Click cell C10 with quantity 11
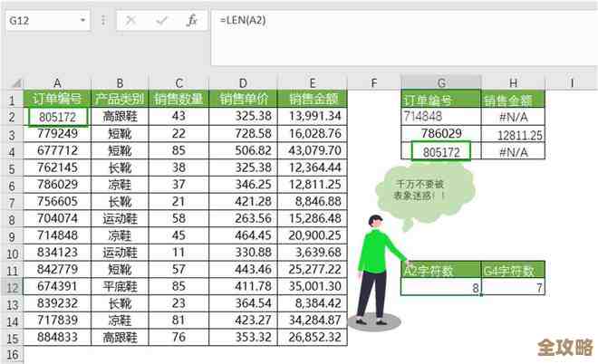The image size is (598, 364). click(178, 253)
